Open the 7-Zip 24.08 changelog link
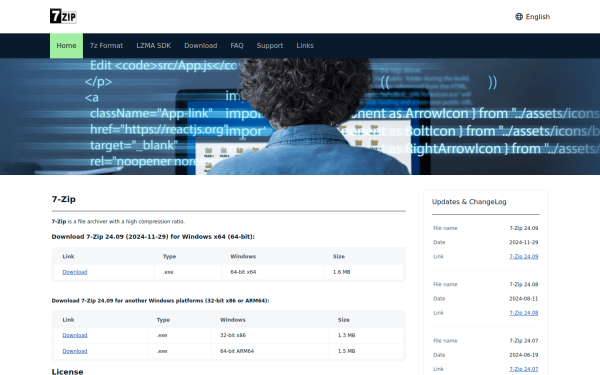The height and width of the screenshot is (375, 600). click(523, 313)
